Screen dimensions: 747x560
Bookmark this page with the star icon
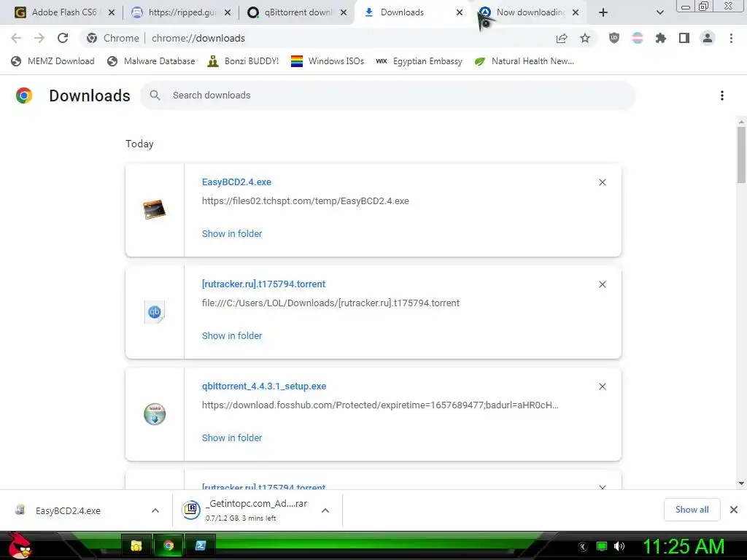tap(585, 38)
